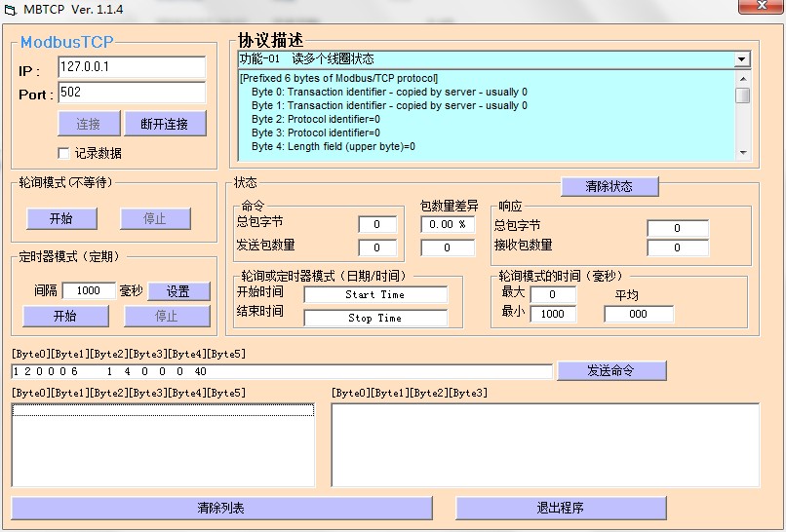
Task: Click the Start Time field
Action: click(x=375, y=294)
